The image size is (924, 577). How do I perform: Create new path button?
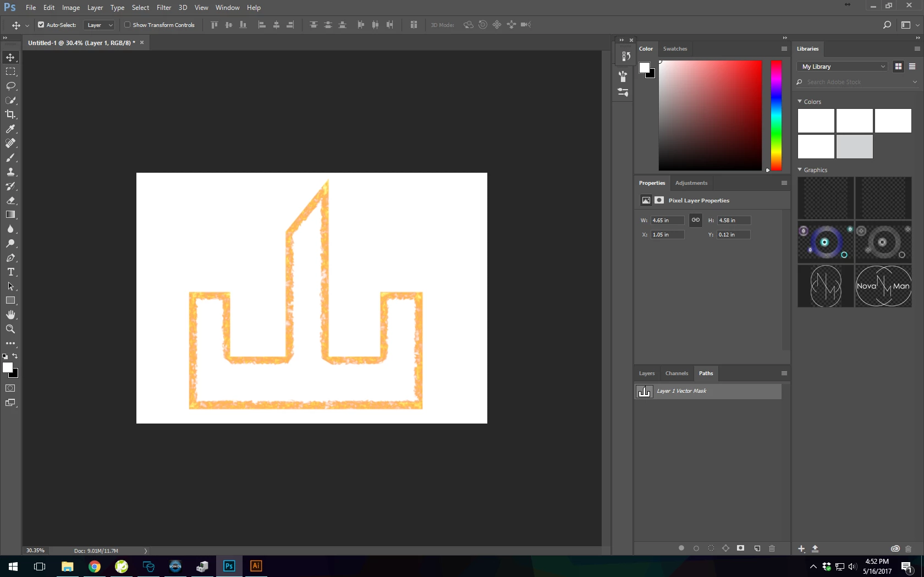tap(757, 548)
